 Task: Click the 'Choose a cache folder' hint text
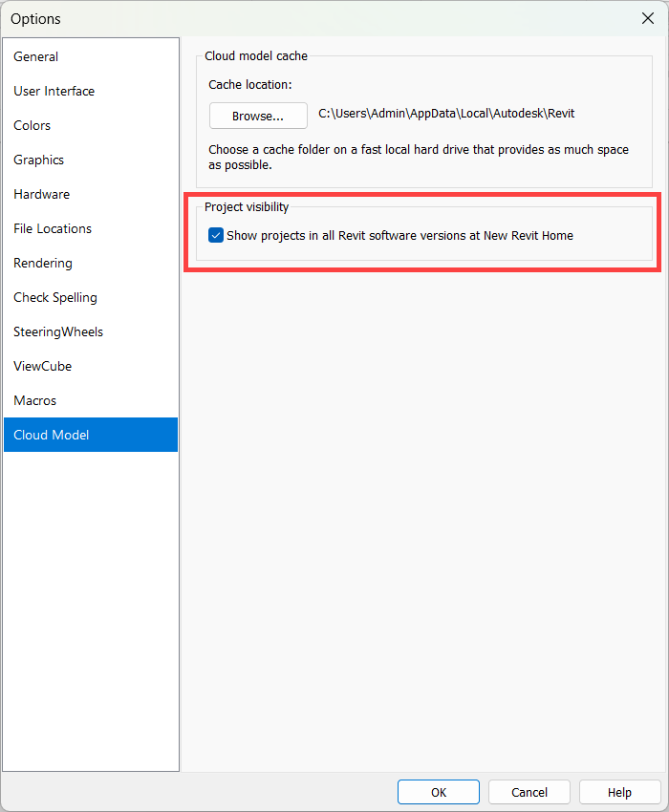point(419,157)
